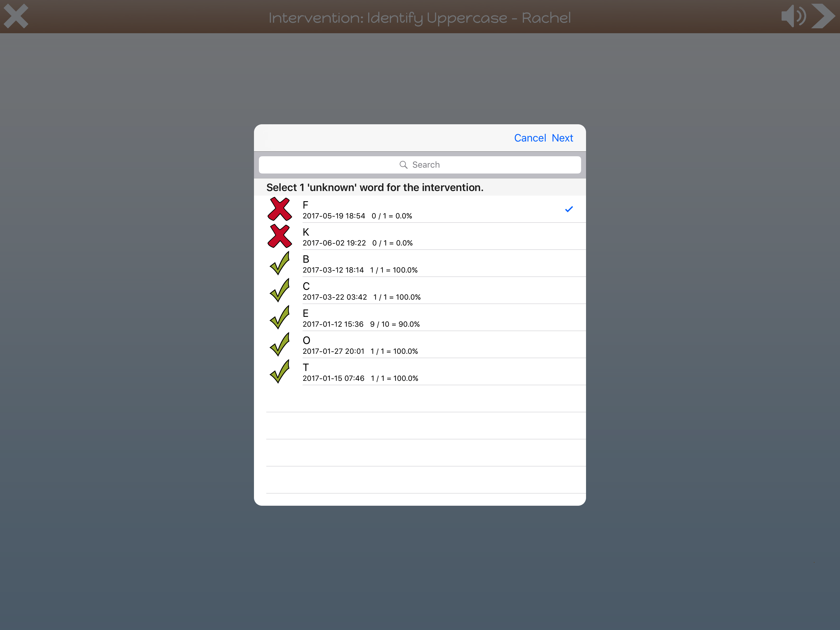Click the green checkmark icon beside T
The width and height of the screenshot is (840, 630).
coord(280,372)
